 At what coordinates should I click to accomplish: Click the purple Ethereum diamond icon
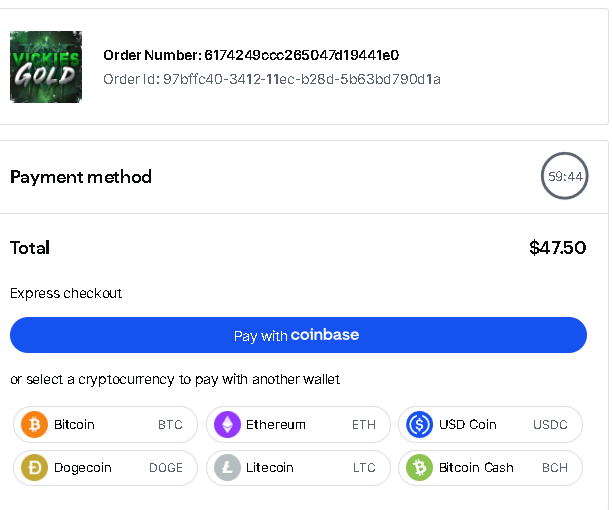tap(227, 424)
